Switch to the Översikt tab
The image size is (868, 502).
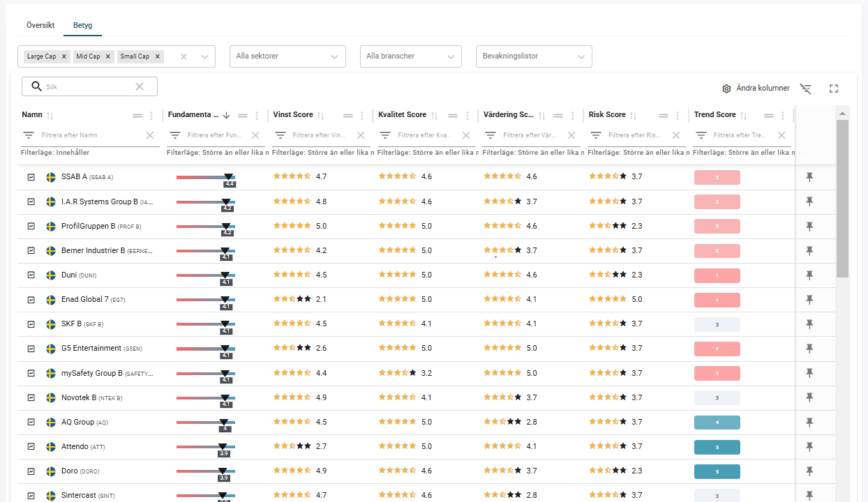(40, 25)
